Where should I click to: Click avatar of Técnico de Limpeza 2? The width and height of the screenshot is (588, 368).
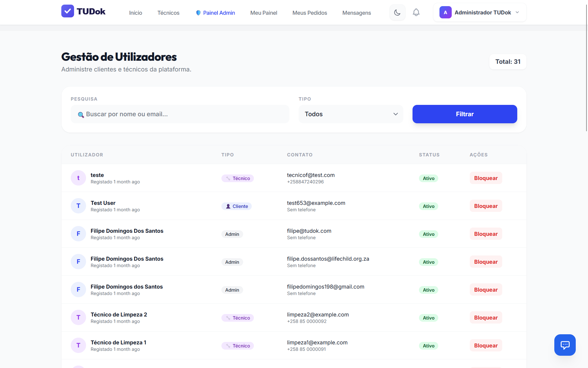click(x=78, y=318)
